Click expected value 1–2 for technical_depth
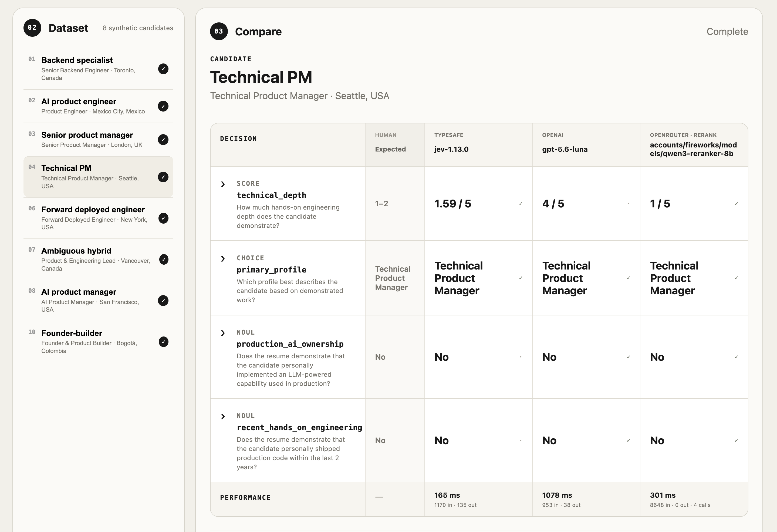This screenshot has height=532, width=777. tap(381, 204)
